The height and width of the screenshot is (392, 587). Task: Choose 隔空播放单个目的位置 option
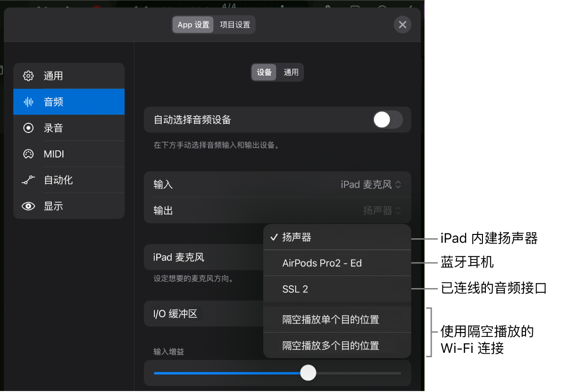point(337,319)
